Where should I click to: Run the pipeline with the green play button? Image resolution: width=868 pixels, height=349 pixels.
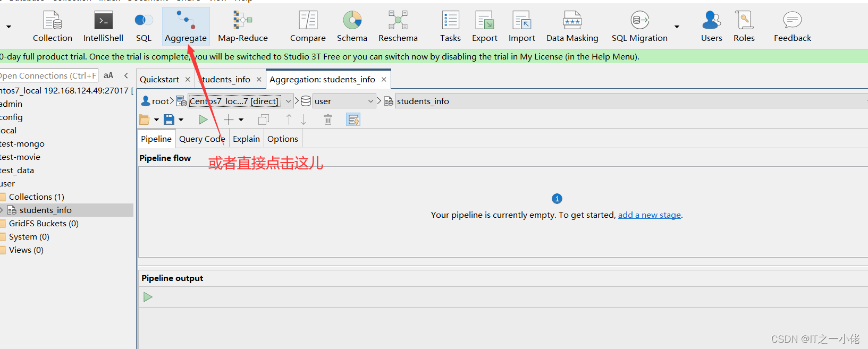[x=203, y=120]
